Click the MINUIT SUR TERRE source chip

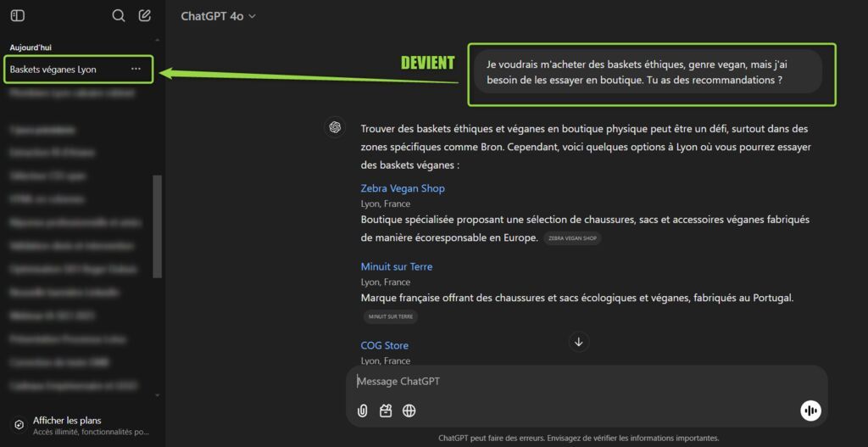(390, 317)
